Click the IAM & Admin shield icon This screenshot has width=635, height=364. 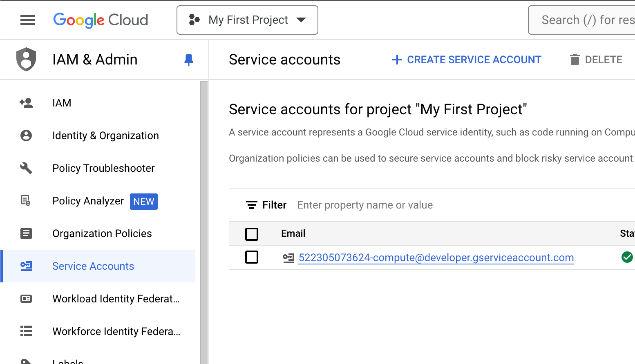[x=26, y=60]
